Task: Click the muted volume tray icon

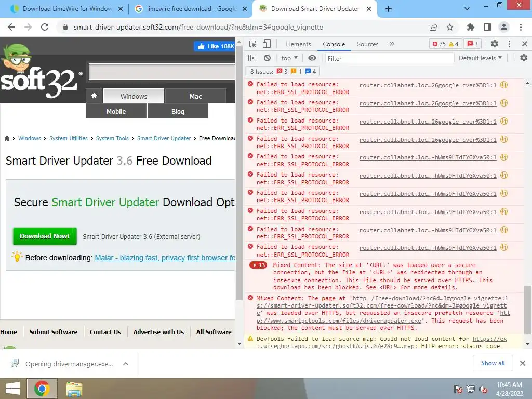Action: (x=483, y=390)
